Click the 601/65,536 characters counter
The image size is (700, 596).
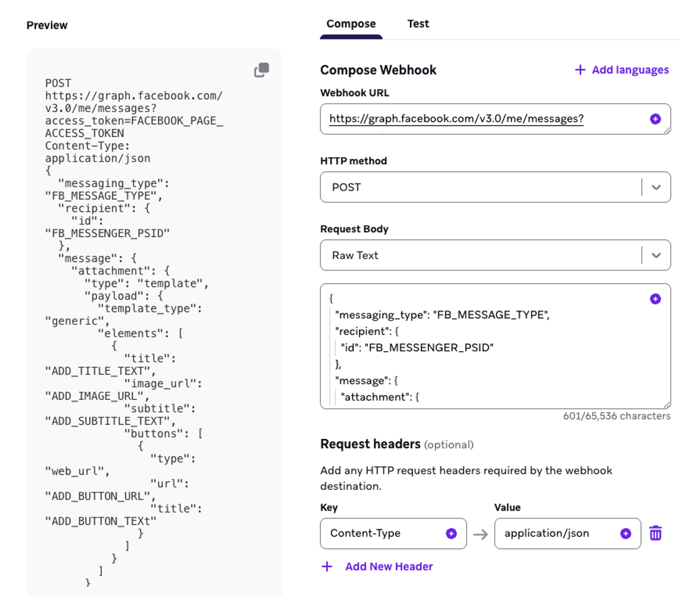click(x=617, y=416)
